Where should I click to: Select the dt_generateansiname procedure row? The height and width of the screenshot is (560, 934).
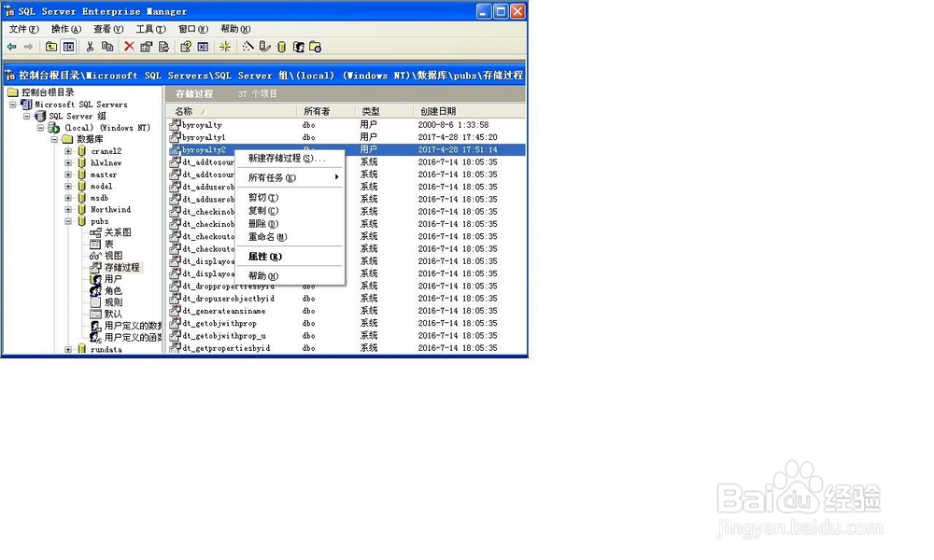347,311
